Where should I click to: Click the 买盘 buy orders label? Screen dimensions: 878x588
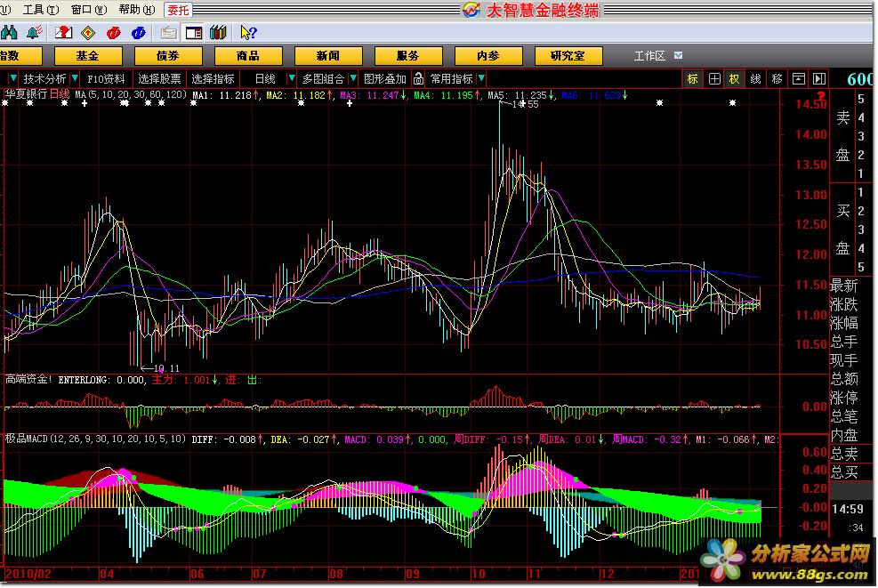click(x=842, y=230)
